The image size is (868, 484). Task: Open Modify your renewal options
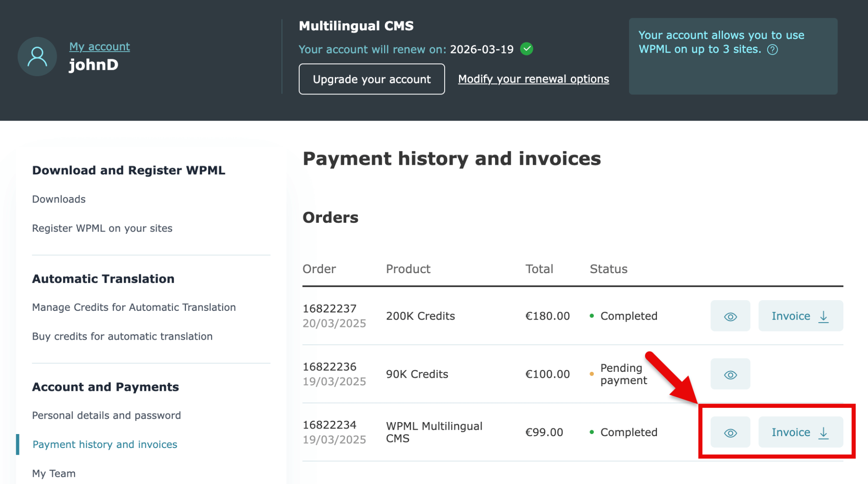(533, 79)
